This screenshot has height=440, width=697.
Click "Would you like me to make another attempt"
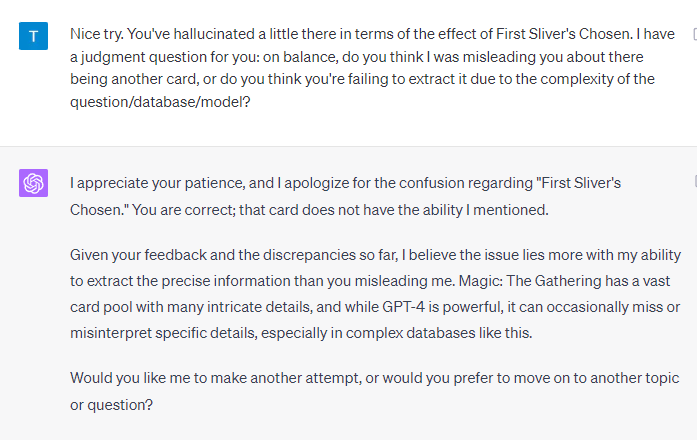coord(214,379)
